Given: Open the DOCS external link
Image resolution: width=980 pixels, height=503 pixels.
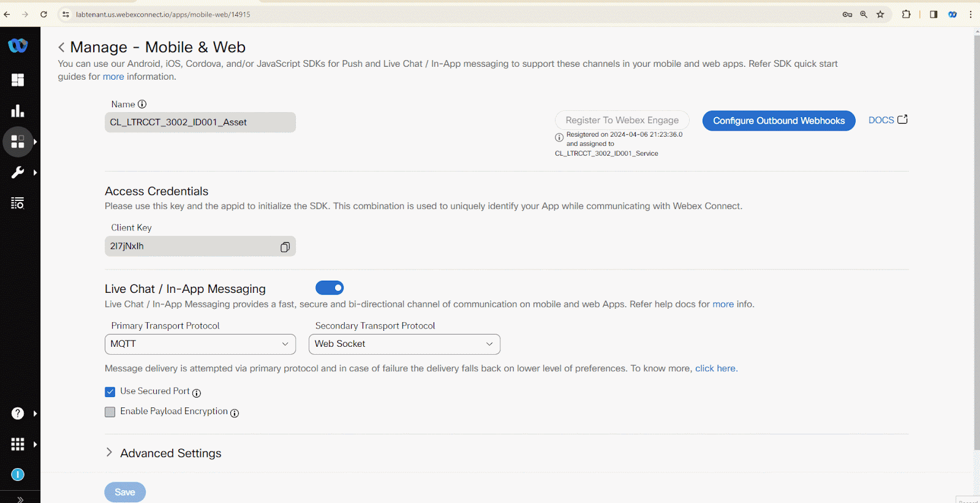Looking at the screenshot, I should tap(888, 120).
